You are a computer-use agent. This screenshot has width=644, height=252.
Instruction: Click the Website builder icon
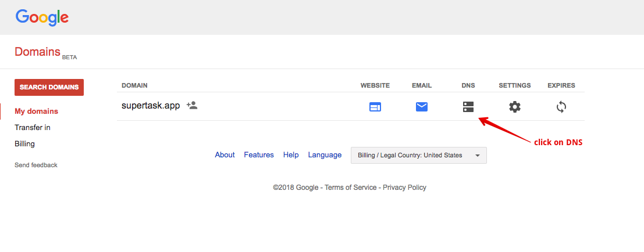coord(375,107)
